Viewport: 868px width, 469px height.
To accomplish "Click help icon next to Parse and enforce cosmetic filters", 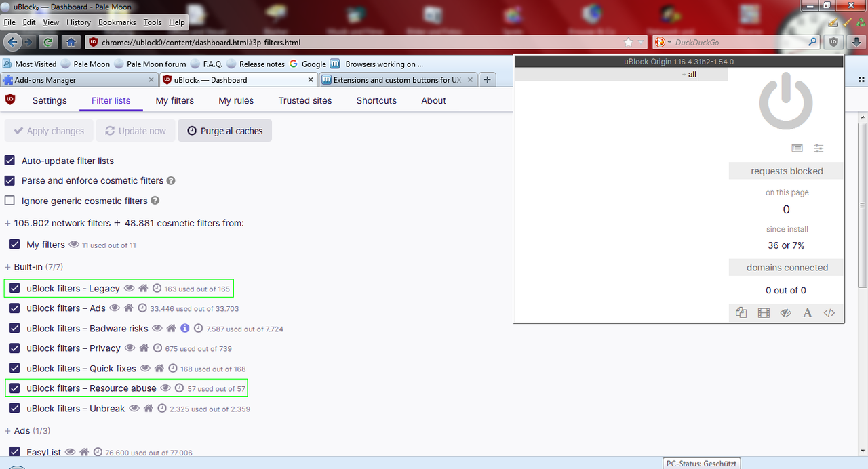I will (171, 181).
